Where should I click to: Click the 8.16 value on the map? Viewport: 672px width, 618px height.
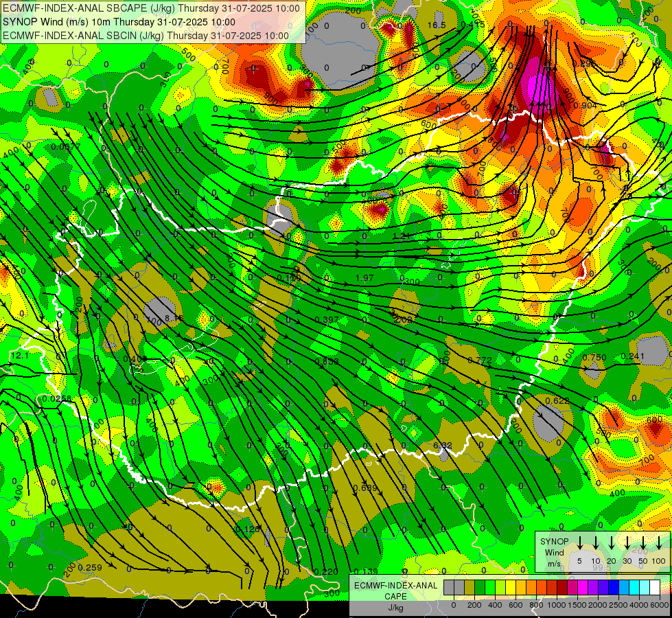(174, 319)
